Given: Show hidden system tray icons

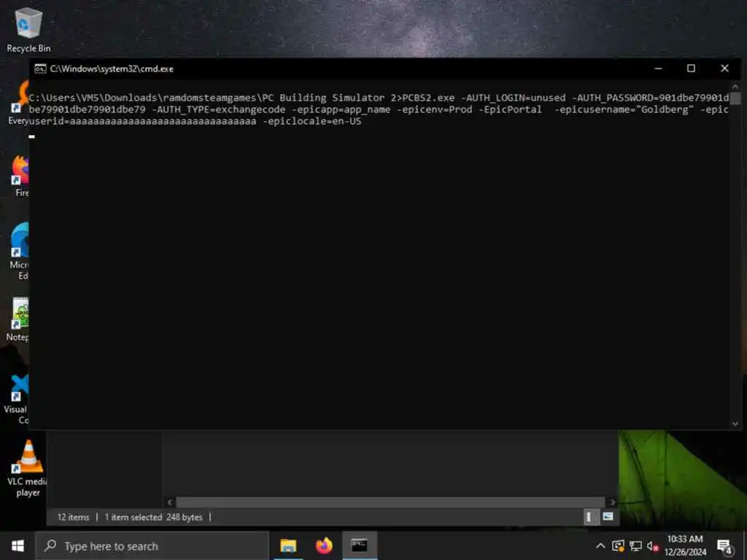Looking at the screenshot, I should click(600, 545).
